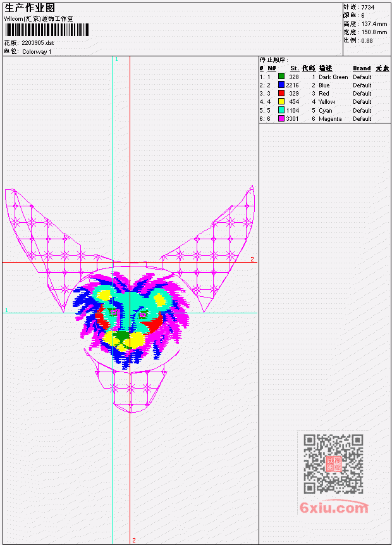Click Default brand in the Cyan row
The width and height of the screenshot is (392, 545).
[362, 111]
